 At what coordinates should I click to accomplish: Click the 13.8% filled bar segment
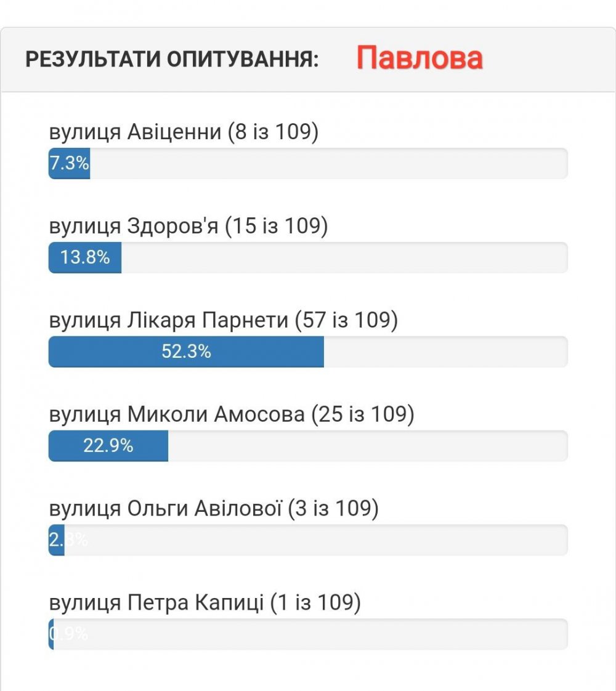(85, 257)
